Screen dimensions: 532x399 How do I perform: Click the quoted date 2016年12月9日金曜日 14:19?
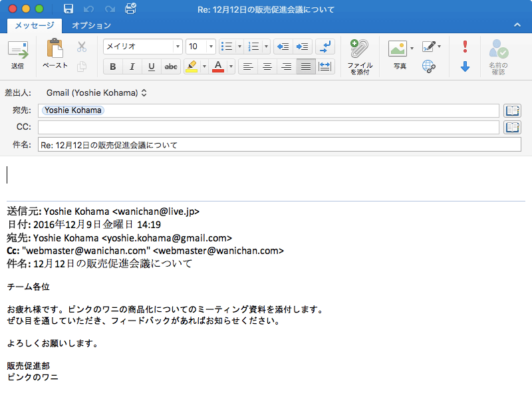(x=97, y=225)
